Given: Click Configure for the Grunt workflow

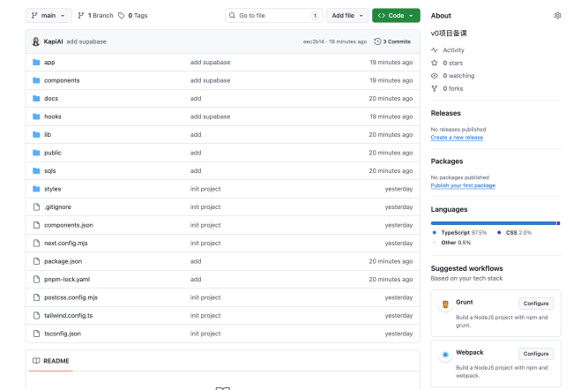Looking at the screenshot, I should pos(536,303).
